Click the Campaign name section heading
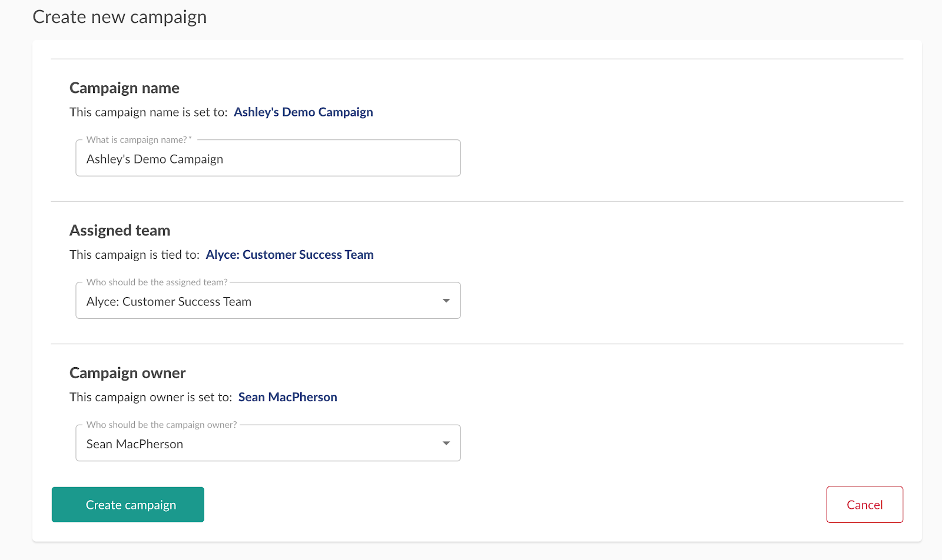Screen dimensions: 942x560 click(124, 88)
